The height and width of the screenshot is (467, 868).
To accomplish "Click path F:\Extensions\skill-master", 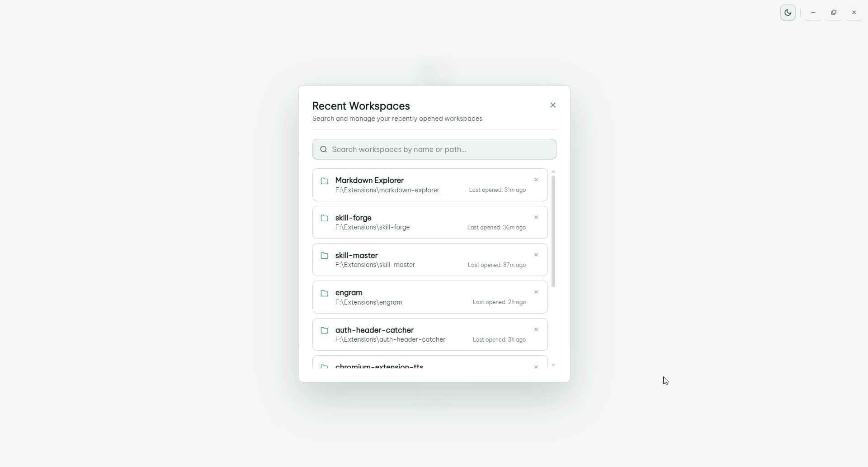I will point(375,265).
